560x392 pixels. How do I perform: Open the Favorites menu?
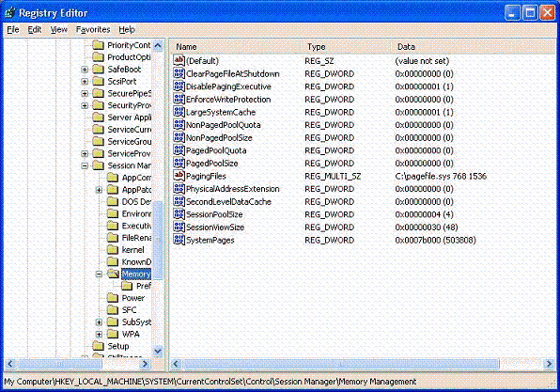point(93,30)
